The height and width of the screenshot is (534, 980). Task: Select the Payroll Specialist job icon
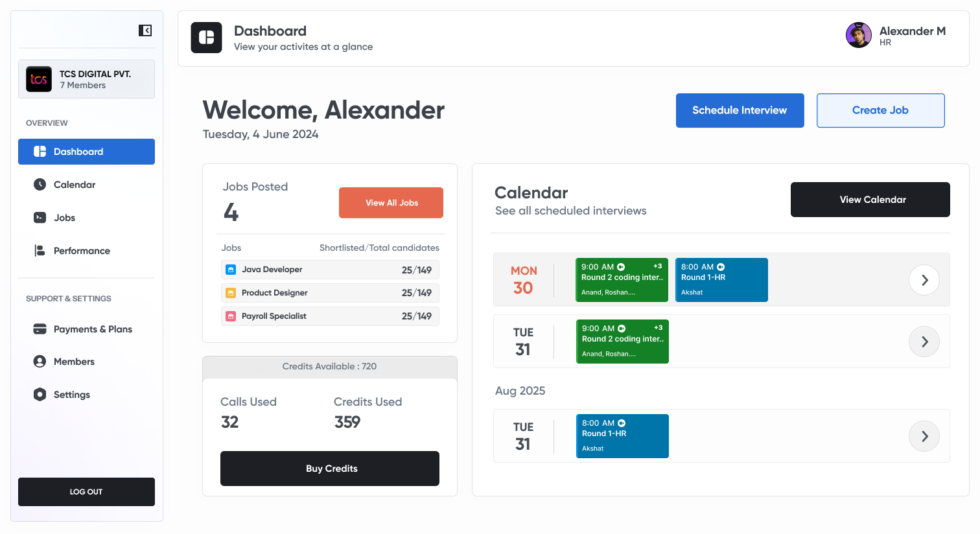pyautogui.click(x=231, y=316)
